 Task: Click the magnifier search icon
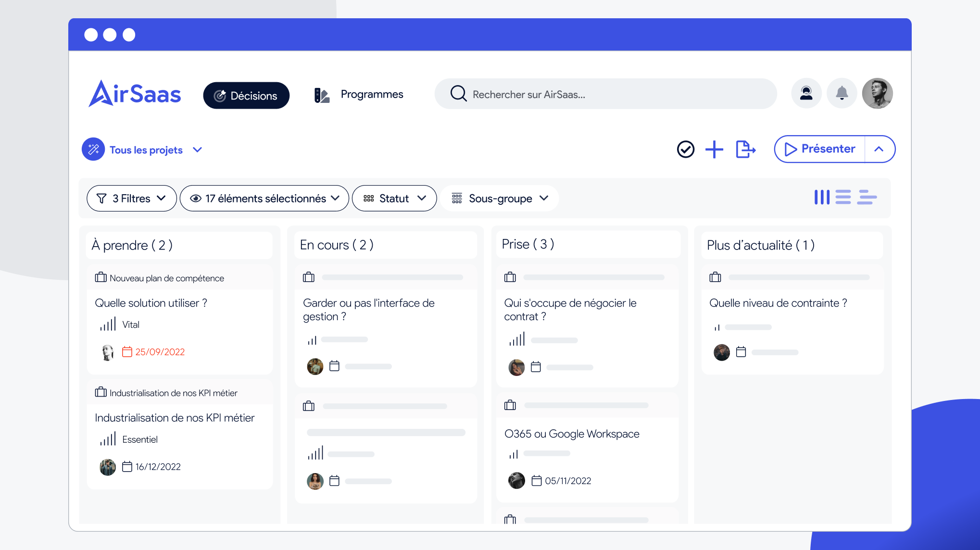click(x=458, y=93)
